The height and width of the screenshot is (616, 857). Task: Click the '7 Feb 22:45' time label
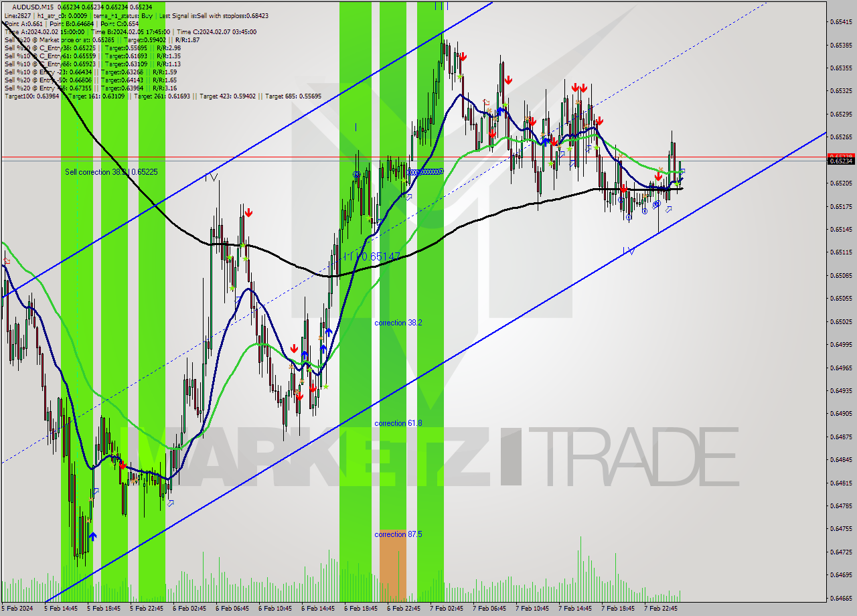click(661, 609)
